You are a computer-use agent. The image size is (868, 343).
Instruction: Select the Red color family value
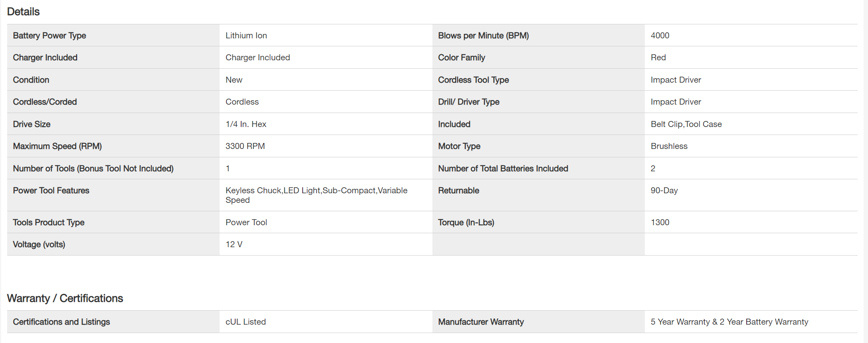click(658, 57)
